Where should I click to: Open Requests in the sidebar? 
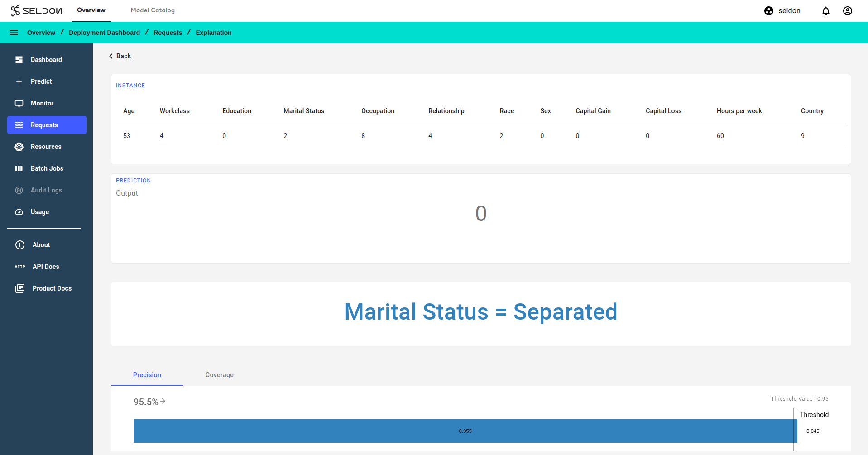[47, 125]
